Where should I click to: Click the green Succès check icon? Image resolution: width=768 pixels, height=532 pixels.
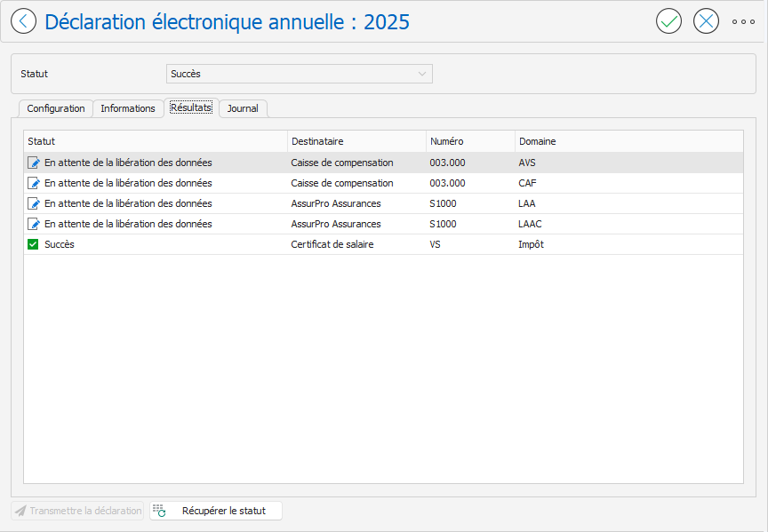pos(34,244)
